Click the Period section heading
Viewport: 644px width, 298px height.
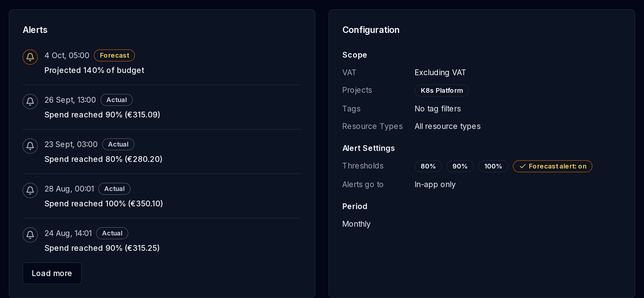pos(355,206)
